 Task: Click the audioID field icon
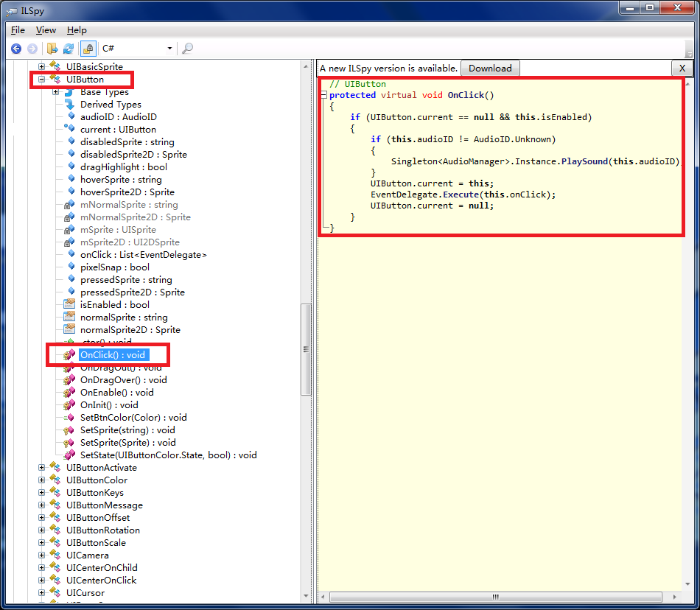tap(71, 116)
